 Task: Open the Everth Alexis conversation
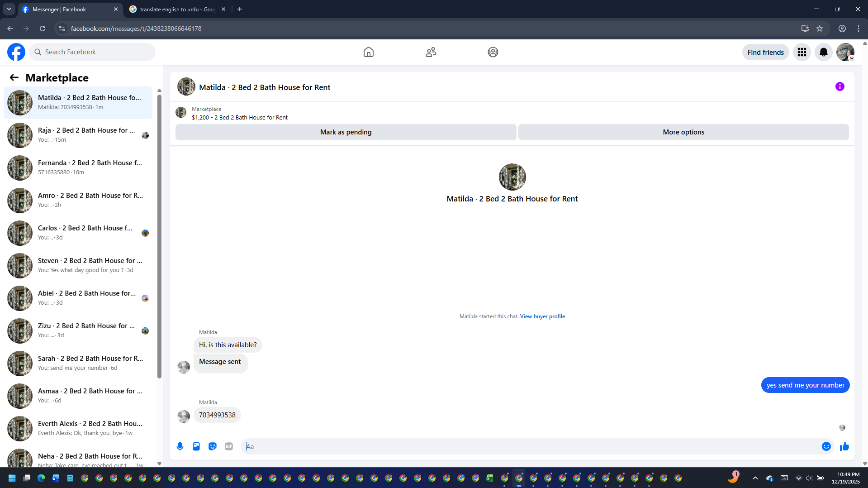point(78,429)
